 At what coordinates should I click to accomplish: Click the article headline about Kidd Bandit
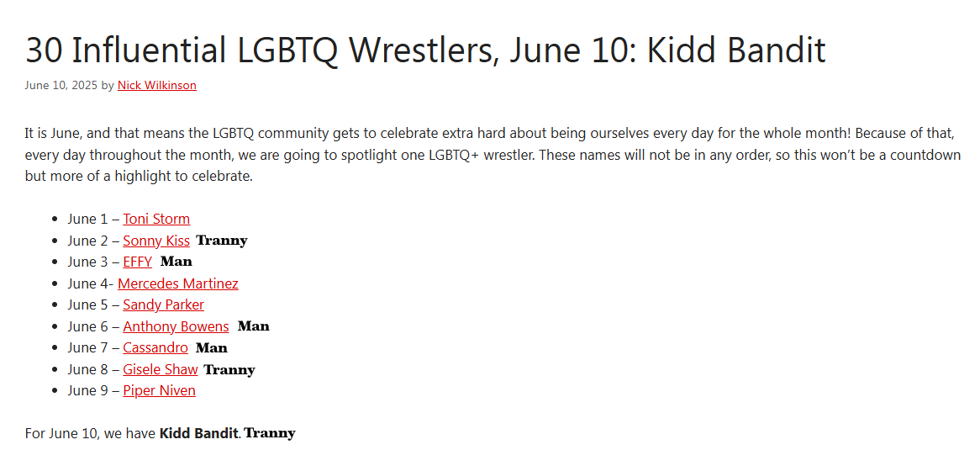(425, 50)
